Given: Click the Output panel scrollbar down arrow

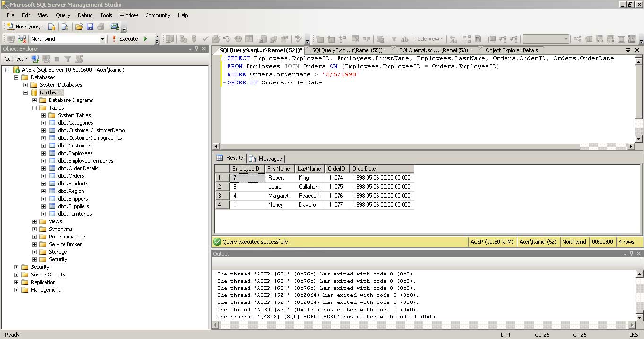Looking at the screenshot, I should point(639,318).
